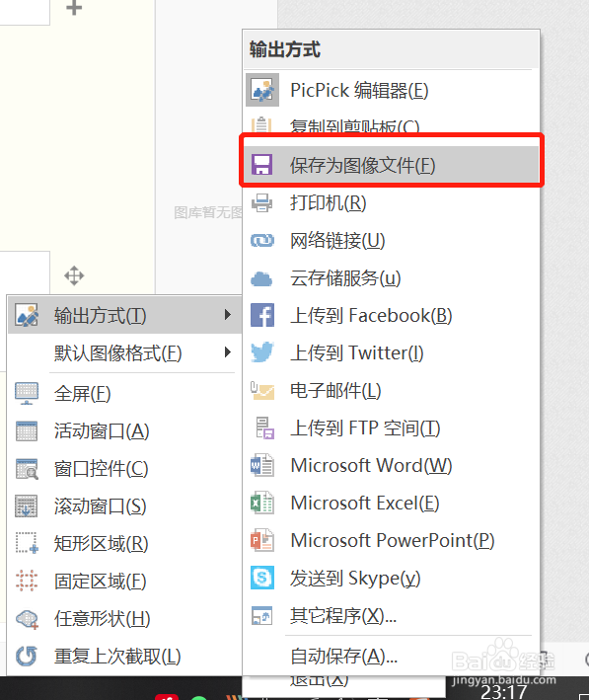Image resolution: width=589 pixels, height=700 pixels.
Task: Choose 矩形区域(R) capture
Action: click(x=124, y=543)
